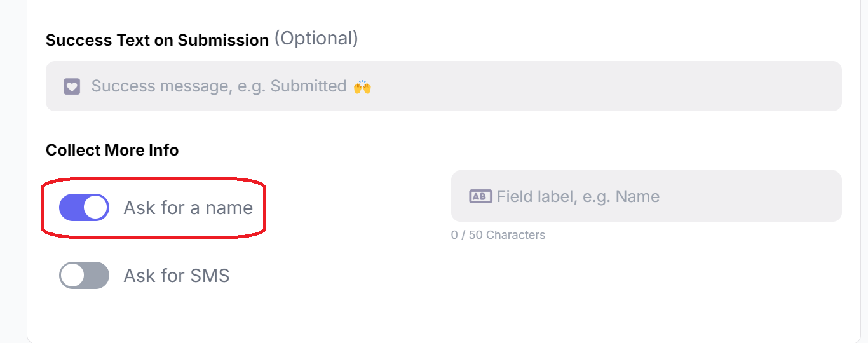The width and height of the screenshot is (868, 343).
Task: Click the '0 / 50 Characters' counter
Action: coord(498,235)
